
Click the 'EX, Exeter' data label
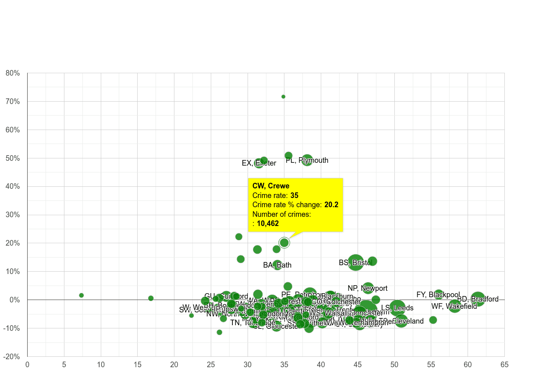259,163
